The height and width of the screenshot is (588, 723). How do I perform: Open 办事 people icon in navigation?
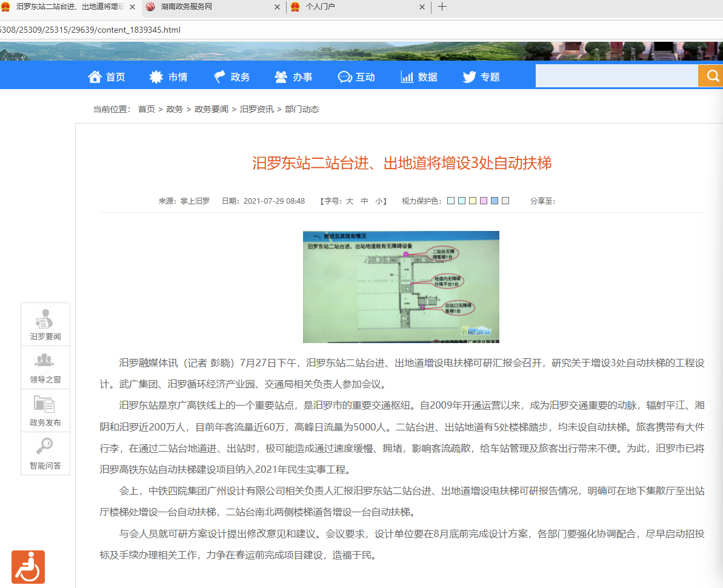pos(281,77)
